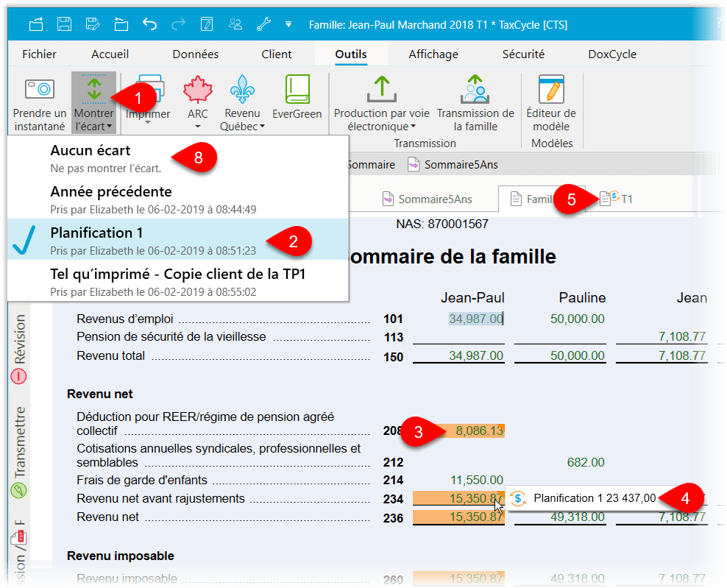Click the wrench options icon
The image size is (727, 588).
[x=263, y=24]
